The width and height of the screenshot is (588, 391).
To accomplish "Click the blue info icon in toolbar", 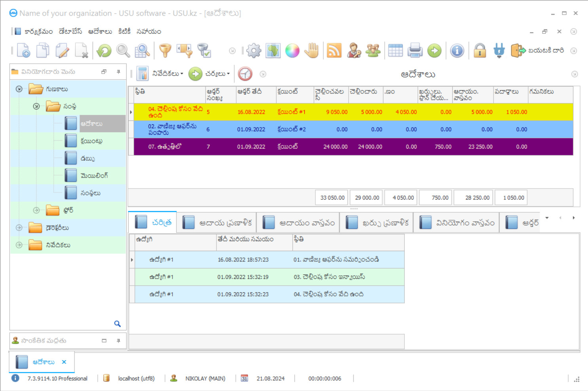I will [x=457, y=51].
